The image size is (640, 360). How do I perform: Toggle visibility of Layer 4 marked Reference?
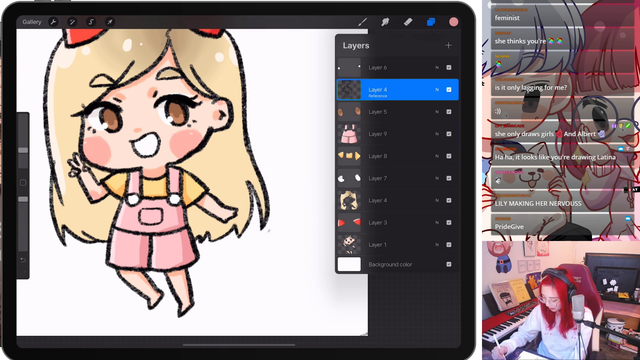449,89
